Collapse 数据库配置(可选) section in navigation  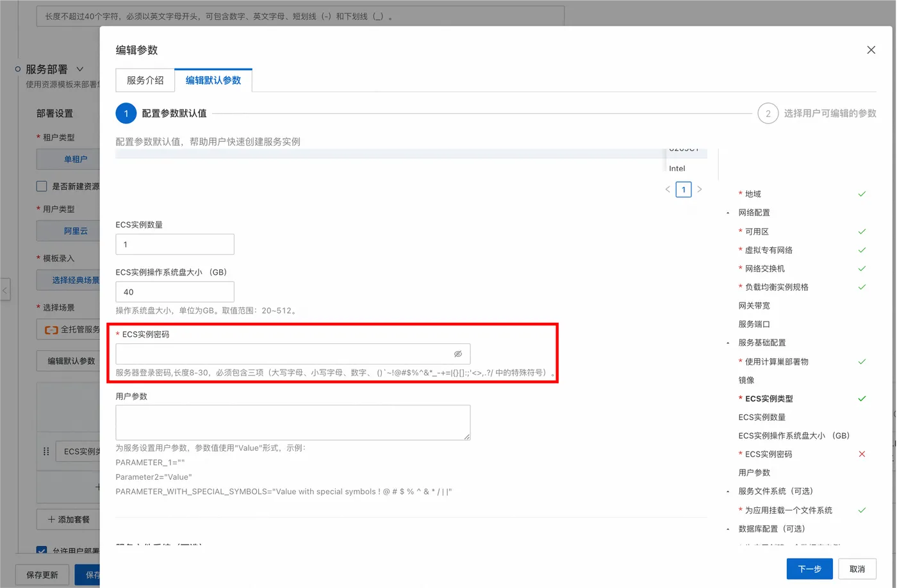pyautogui.click(x=728, y=530)
